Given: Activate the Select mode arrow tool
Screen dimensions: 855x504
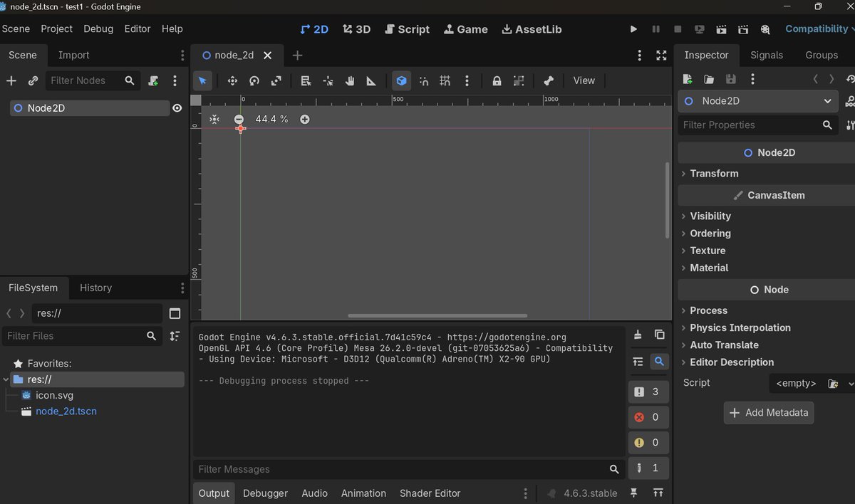Looking at the screenshot, I should tap(203, 81).
